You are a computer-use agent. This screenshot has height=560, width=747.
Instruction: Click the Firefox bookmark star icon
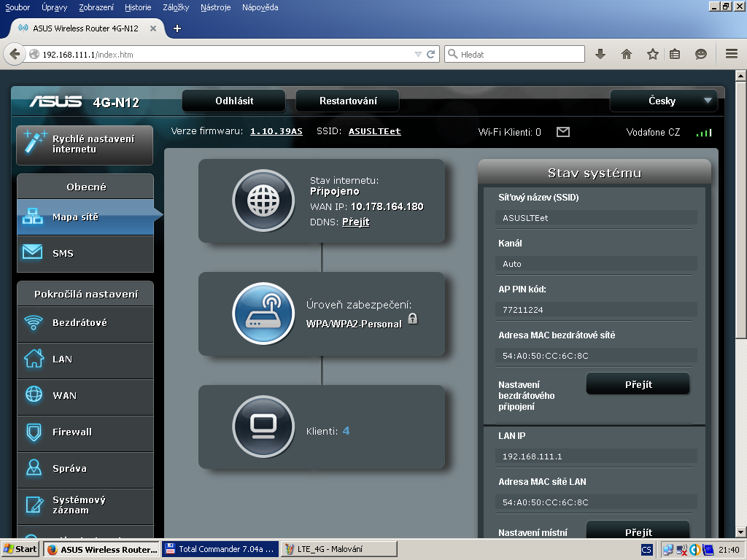(653, 54)
